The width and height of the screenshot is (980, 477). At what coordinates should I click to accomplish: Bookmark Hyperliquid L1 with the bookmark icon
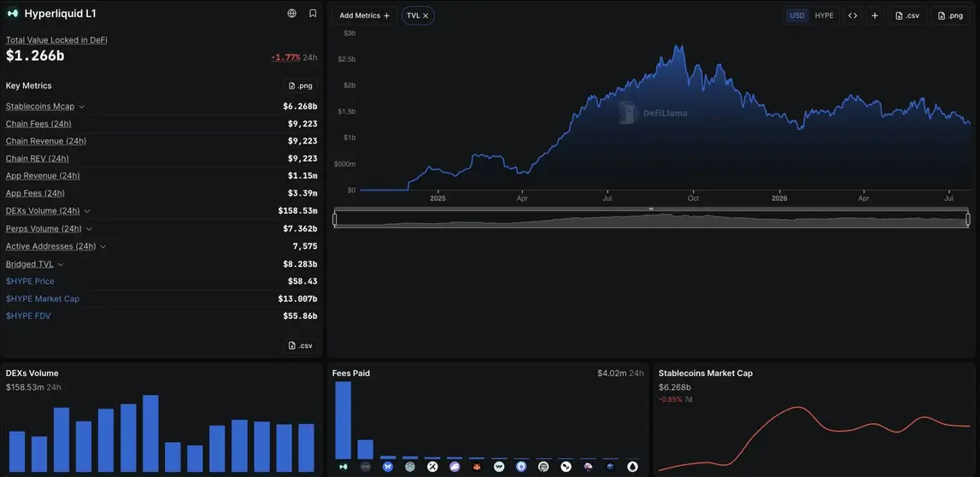coord(313,13)
